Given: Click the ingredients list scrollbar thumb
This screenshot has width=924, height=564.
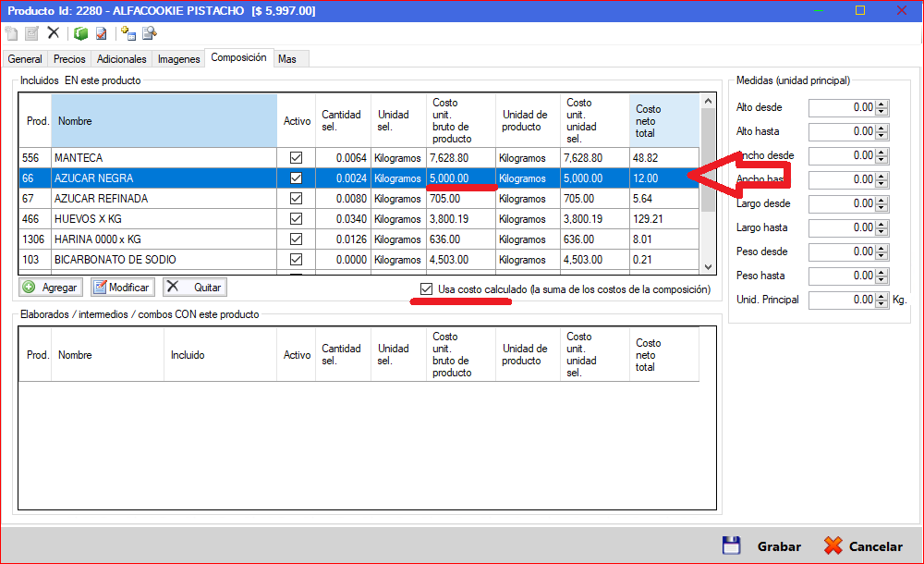Looking at the screenshot, I should (709, 160).
